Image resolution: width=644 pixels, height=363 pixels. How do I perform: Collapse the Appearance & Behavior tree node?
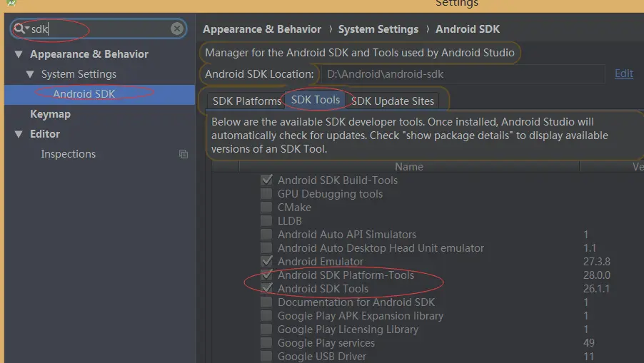[x=19, y=54]
